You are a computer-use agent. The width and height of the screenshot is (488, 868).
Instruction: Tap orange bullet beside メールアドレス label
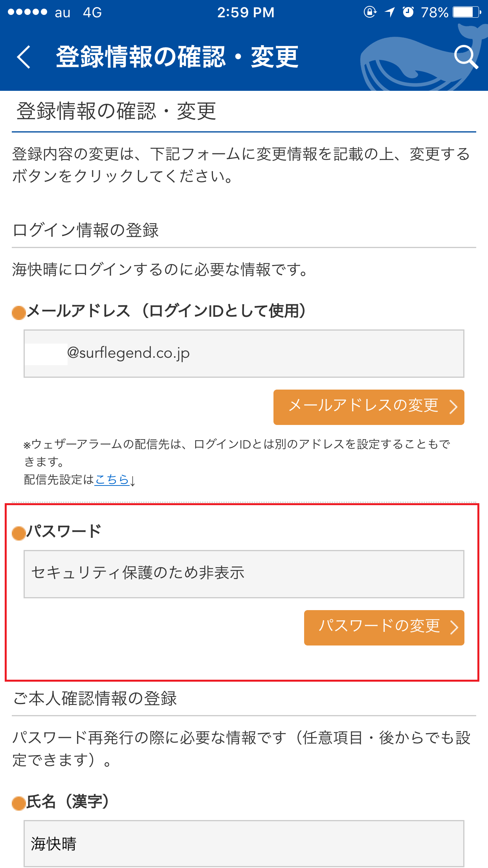pyautogui.click(x=18, y=313)
